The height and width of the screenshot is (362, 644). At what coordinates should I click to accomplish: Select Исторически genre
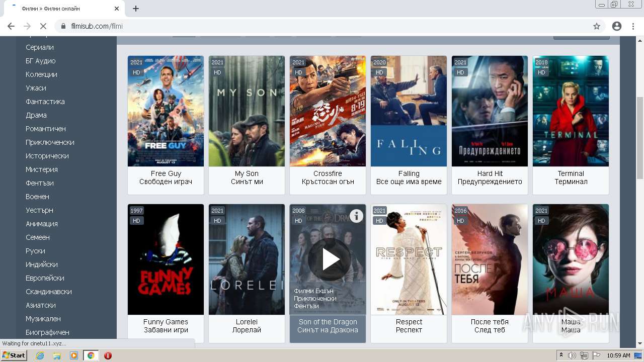pos(47,156)
